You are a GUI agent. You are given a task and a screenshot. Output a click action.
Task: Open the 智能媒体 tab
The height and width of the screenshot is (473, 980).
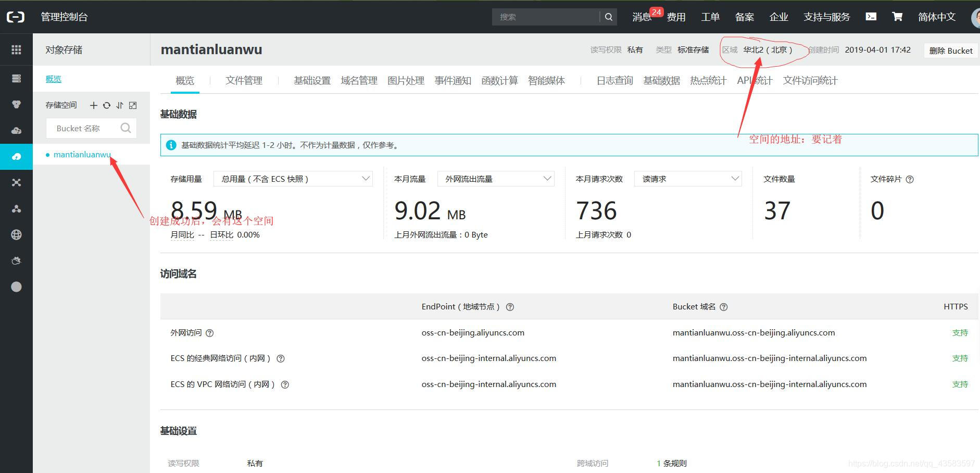point(546,80)
